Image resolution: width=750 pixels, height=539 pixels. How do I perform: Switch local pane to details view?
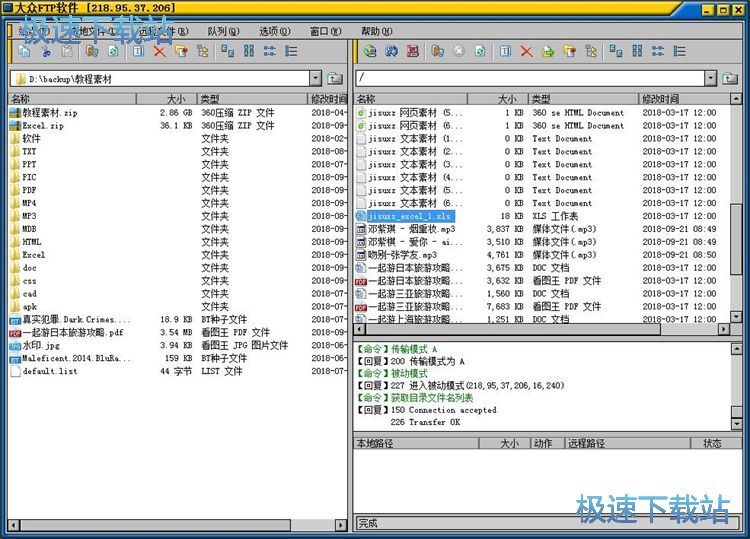pos(291,51)
